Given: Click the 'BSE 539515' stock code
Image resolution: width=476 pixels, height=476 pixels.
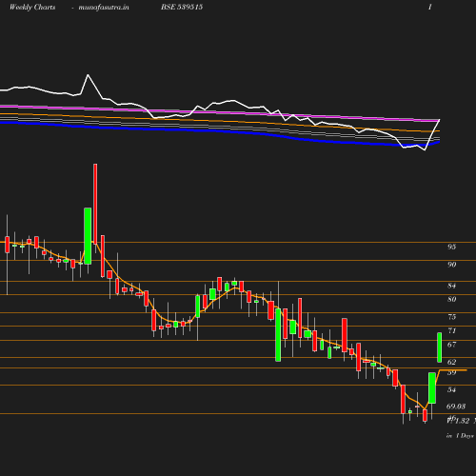Looking at the screenshot, I should point(182,7).
